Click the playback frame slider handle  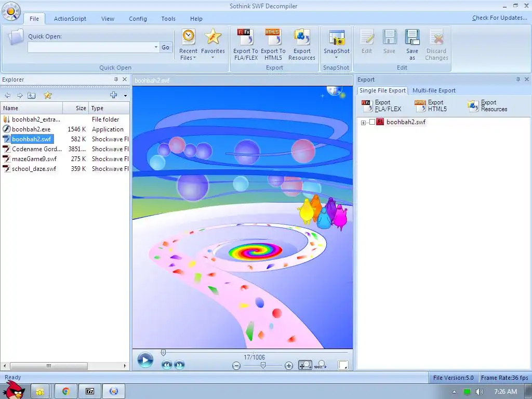pyautogui.click(x=163, y=353)
